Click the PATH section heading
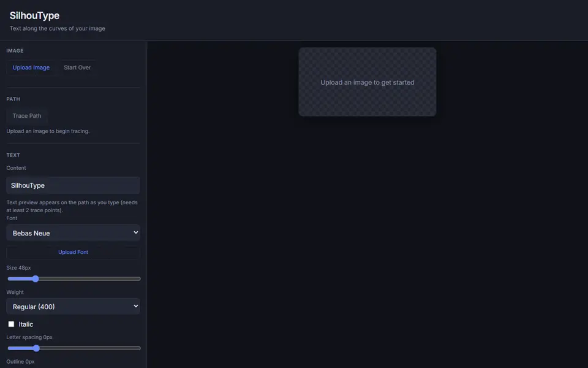Screen dimensions: 588x368 coord(13,99)
